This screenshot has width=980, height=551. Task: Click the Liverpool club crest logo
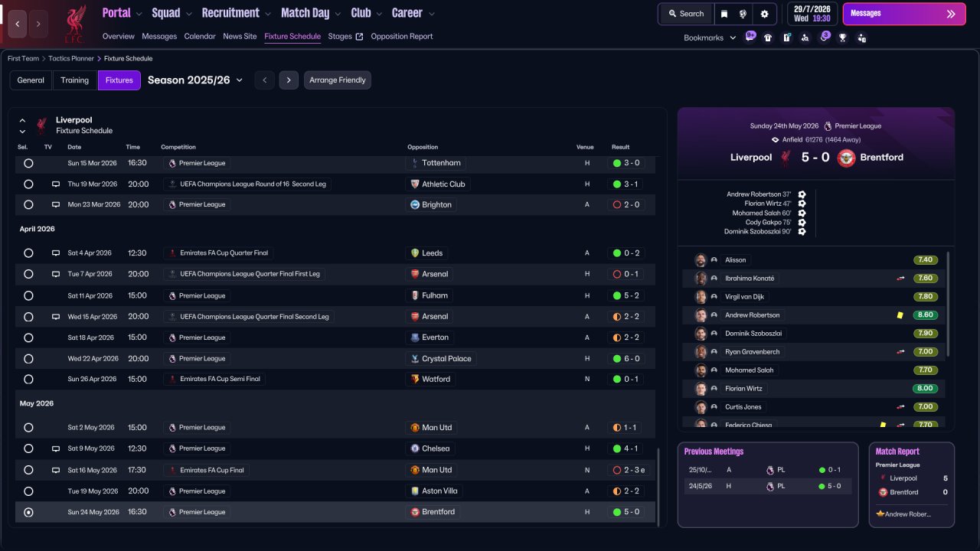coord(74,23)
